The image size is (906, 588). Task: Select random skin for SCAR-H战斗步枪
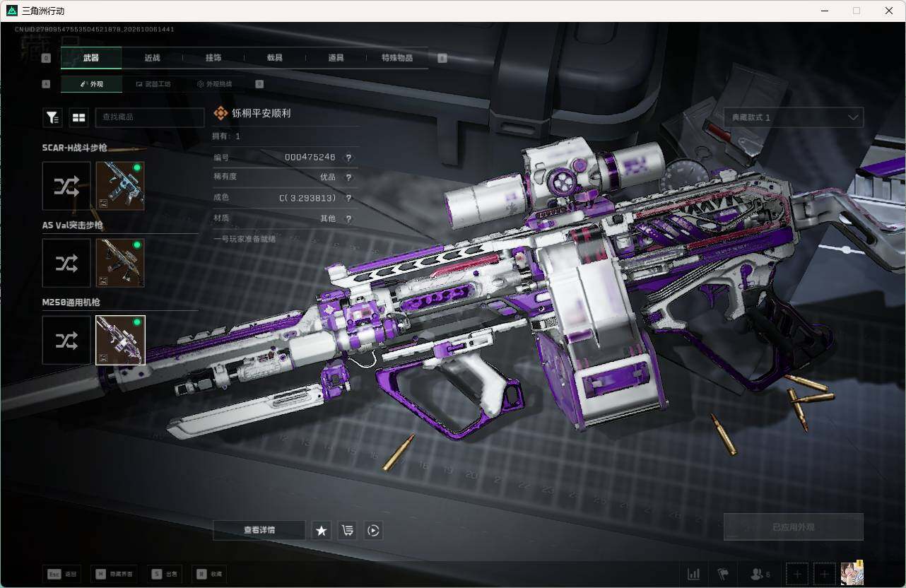[66, 186]
